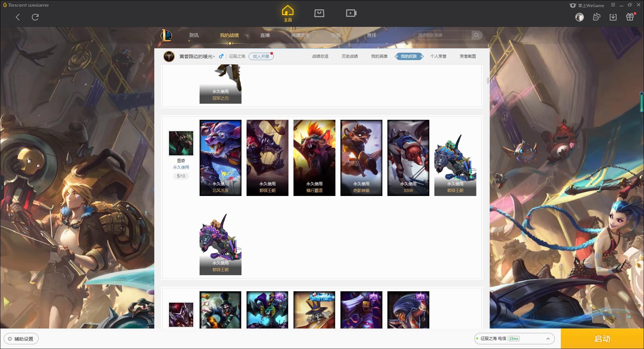Open the purple-armored 都铎王朝 chroma card
Screen dimensions: 644x349
(220, 244)
